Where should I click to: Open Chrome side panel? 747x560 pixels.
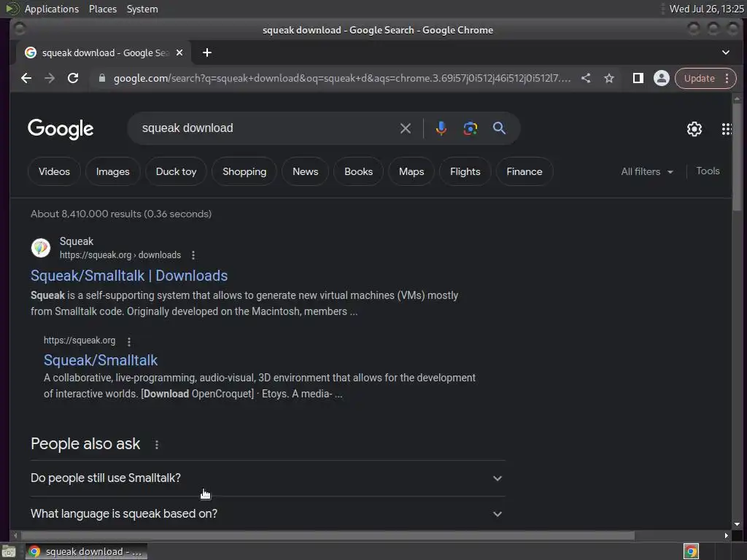coord(638,78)
